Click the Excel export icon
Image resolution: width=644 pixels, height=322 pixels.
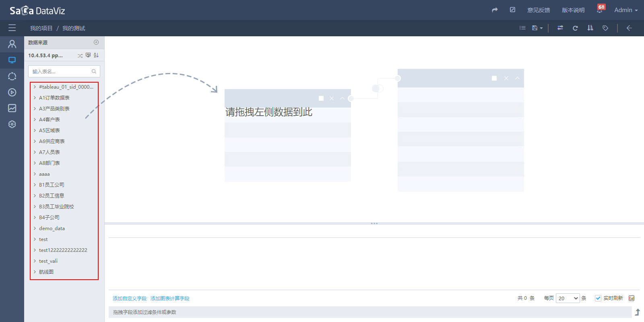(x=632, y=298)
